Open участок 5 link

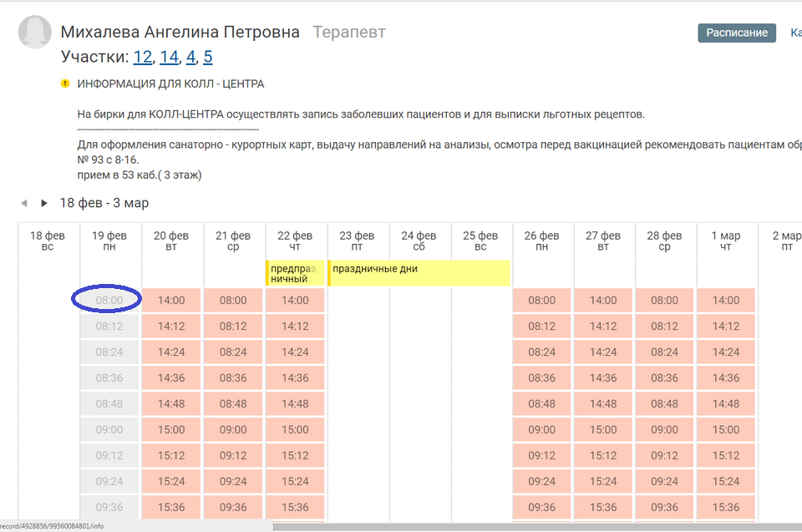tap(207, 57)
